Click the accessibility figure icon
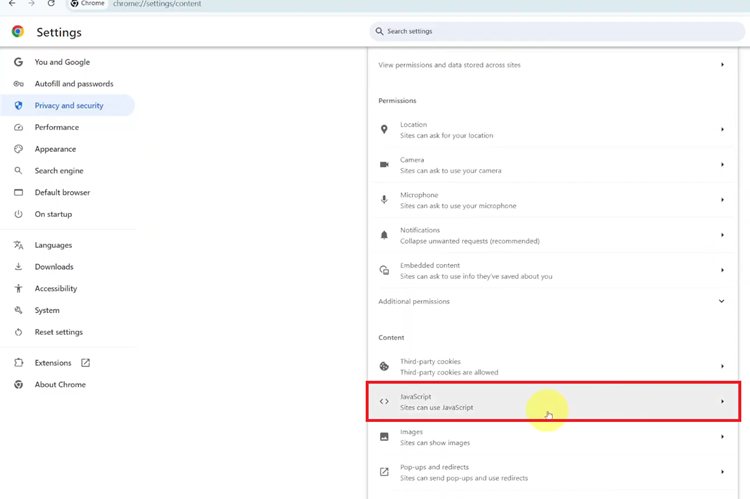 pyautogui.click(x=18, y=288)
